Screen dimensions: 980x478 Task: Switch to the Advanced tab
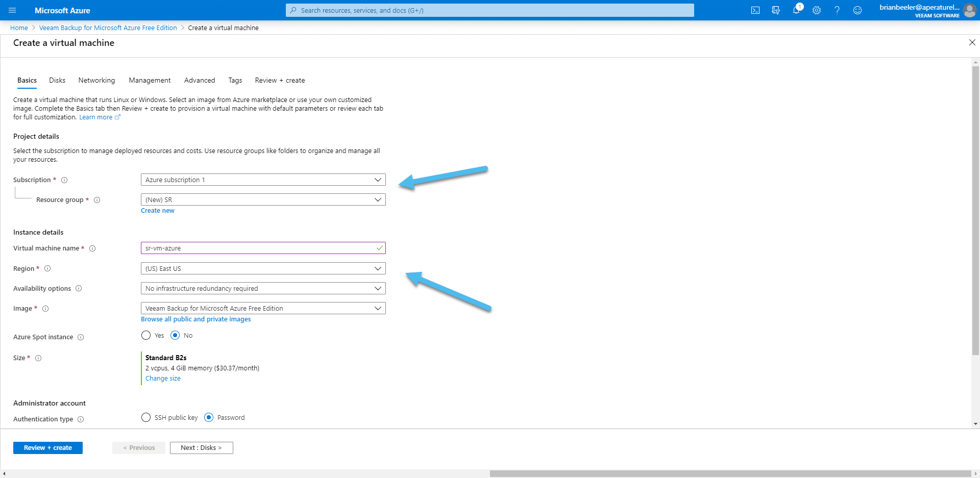200,81
